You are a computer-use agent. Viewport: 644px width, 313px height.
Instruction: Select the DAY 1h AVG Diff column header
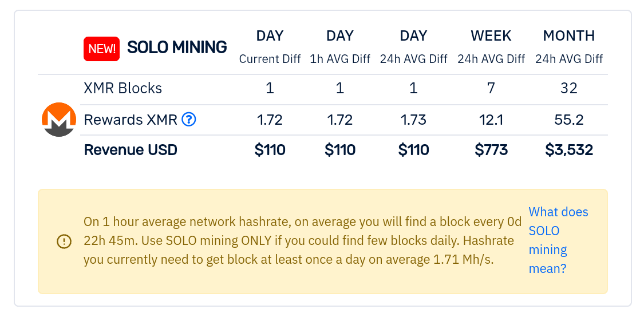click(340, 46)
